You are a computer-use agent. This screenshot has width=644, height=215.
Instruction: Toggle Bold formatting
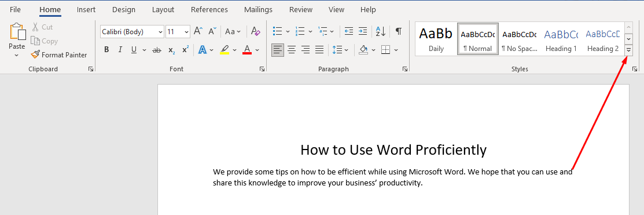[x=106, y=50]
